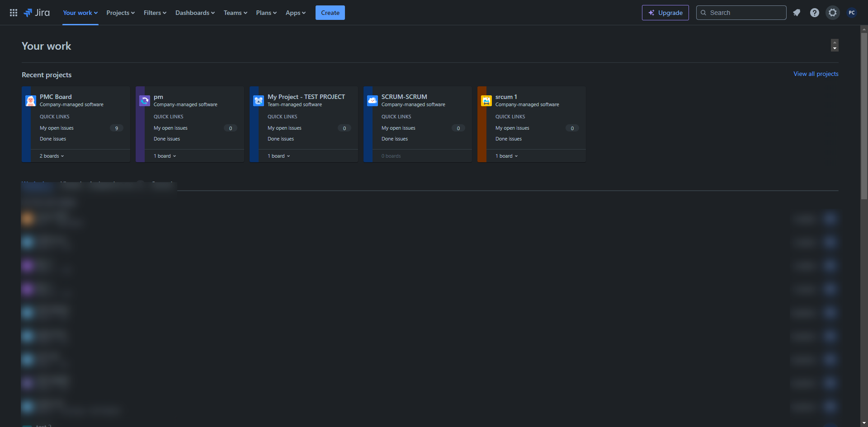Viewport: 868px width, 427px height.
Task: Open the app switcher grid icon
Action: [14, 13]
